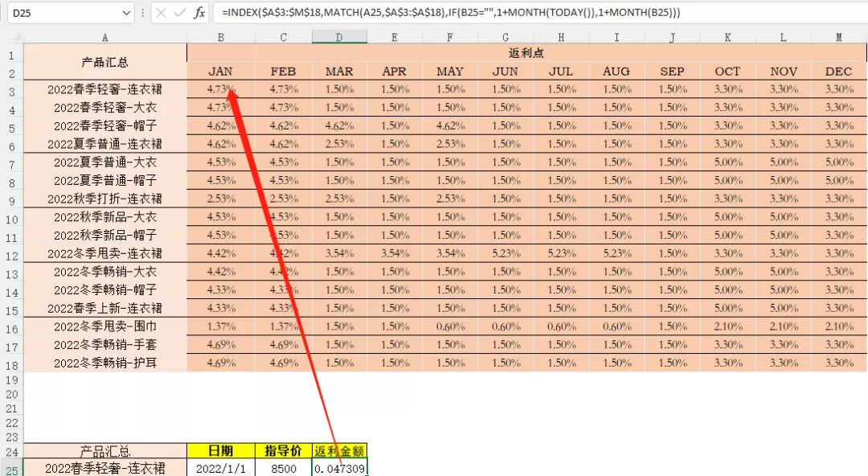Click the 3.54% value in APR column
The width and height of the screenshot is (868, 476).
coord(394,253)
